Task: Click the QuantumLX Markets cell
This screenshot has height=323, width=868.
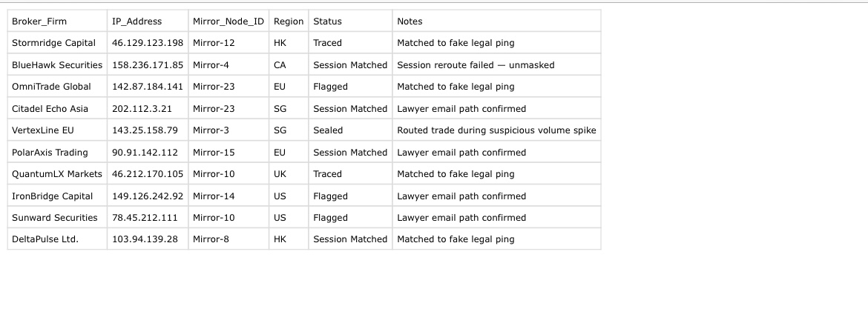Action: [x=57, y=173]
